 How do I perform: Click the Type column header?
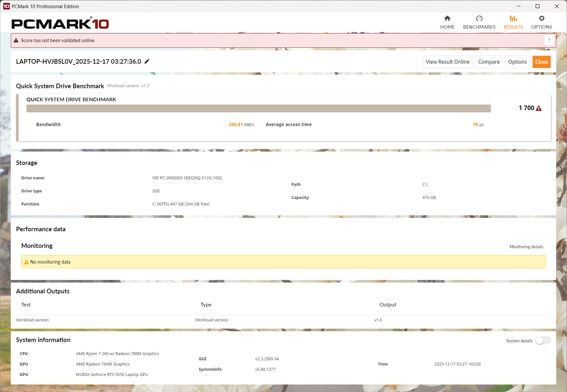[206, 305]
